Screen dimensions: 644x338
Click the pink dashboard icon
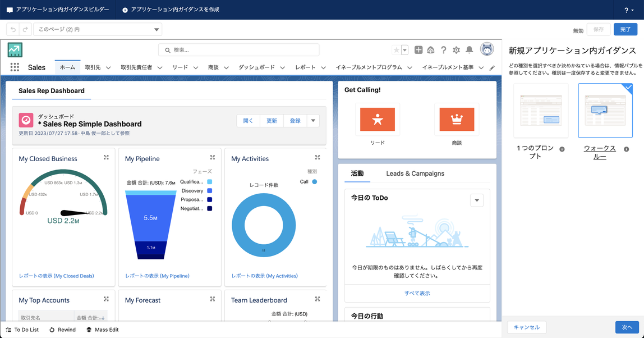point(26,120)
